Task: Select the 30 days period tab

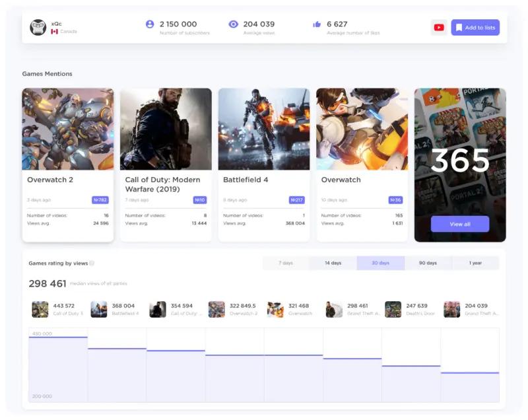Action: tap(380, 263)
